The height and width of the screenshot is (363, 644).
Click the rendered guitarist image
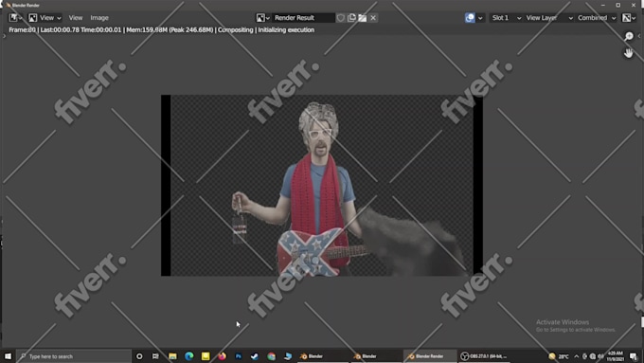pos(322,186)
